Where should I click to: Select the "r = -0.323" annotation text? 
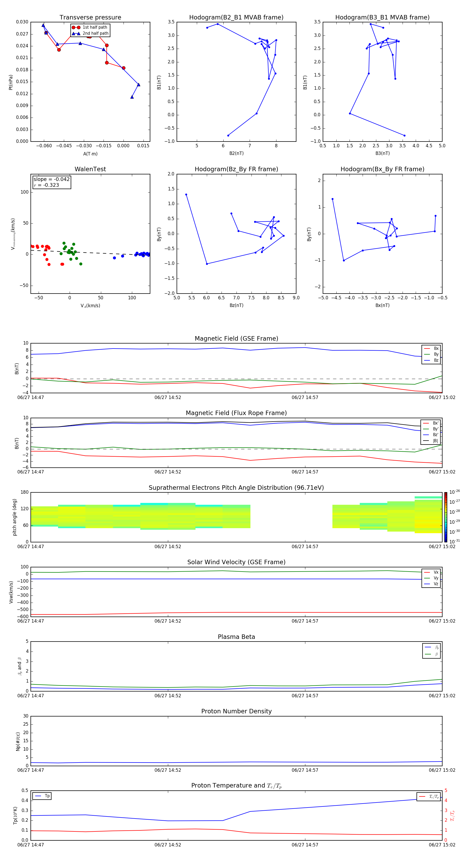[47, 185]
